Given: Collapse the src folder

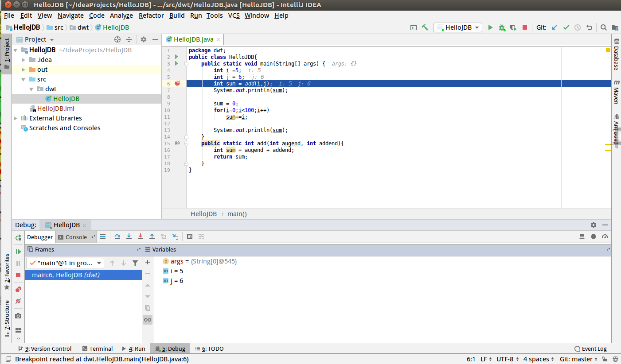Looking at the screenshot, I should pyautogui.click(x=24, y=79).
